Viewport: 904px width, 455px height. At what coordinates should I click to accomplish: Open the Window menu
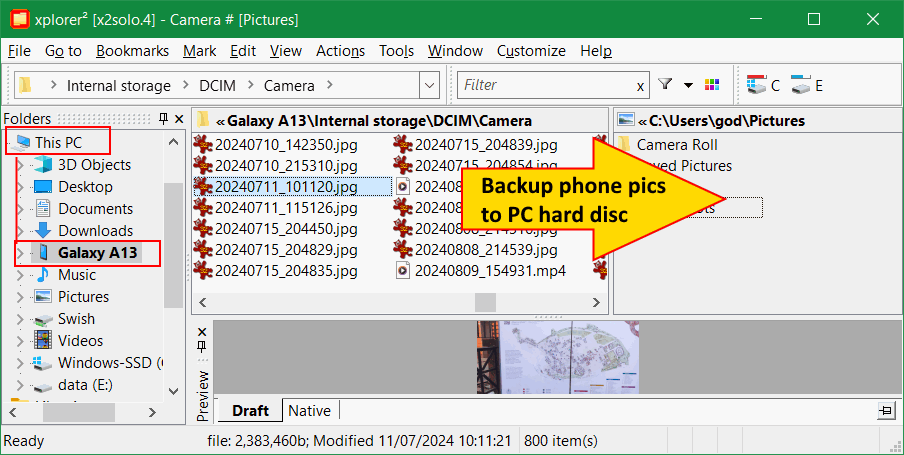click(455, 51)
